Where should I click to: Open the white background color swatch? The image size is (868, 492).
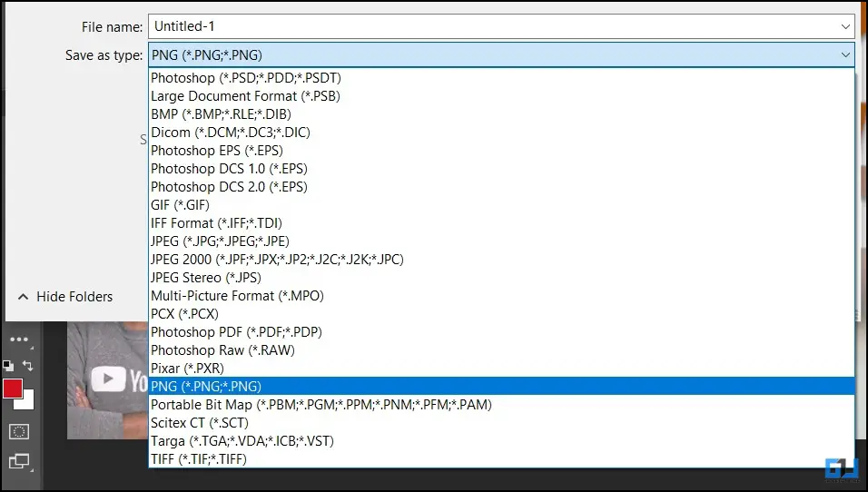tap(27, 401)
